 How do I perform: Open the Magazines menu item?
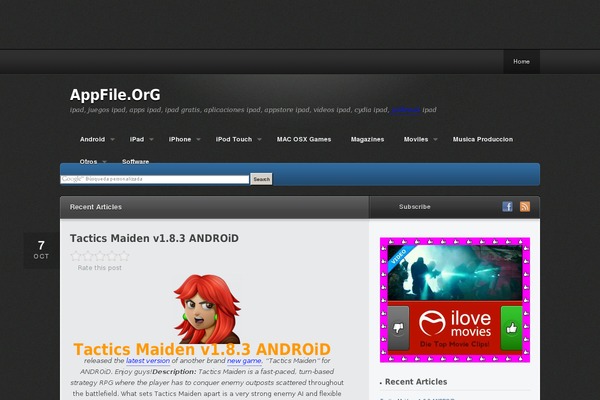(x=367, y=139)
